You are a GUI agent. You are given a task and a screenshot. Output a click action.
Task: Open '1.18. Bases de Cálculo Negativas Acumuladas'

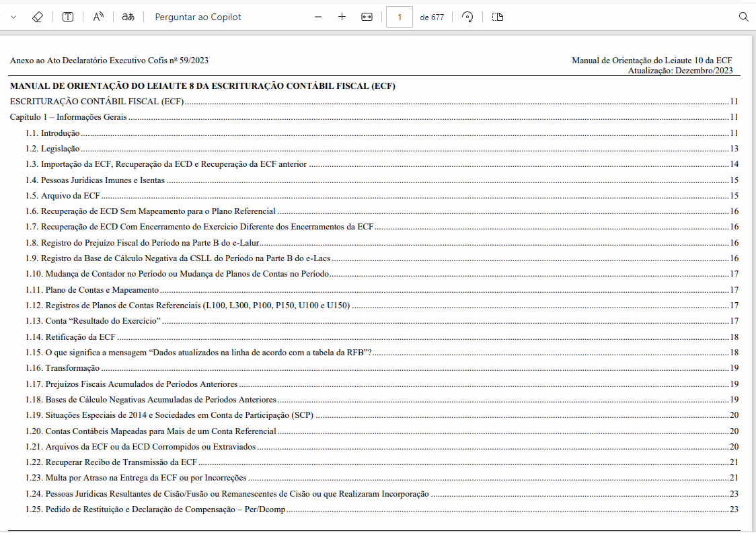click(x=382, y=399)
